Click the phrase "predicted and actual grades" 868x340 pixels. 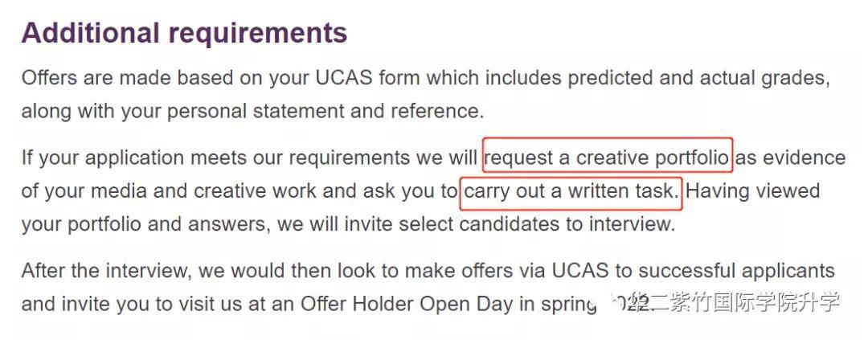click(x=699, y=77)
